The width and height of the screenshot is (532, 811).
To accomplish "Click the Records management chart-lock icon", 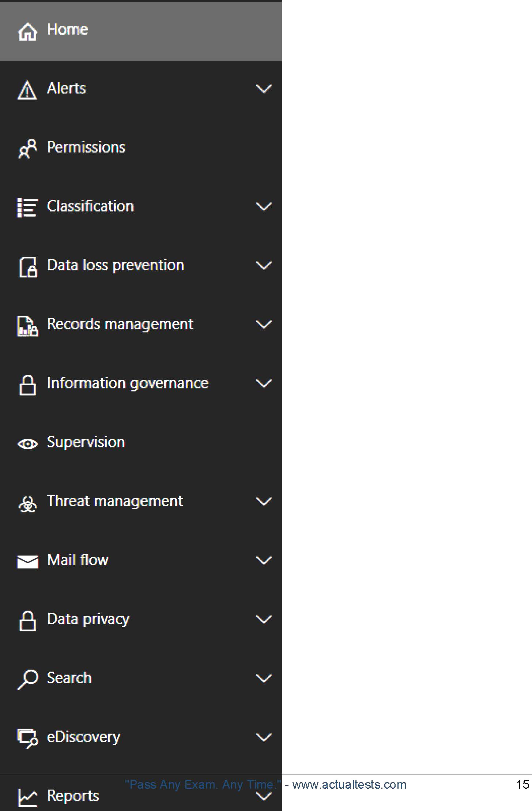I will [27, 326].
